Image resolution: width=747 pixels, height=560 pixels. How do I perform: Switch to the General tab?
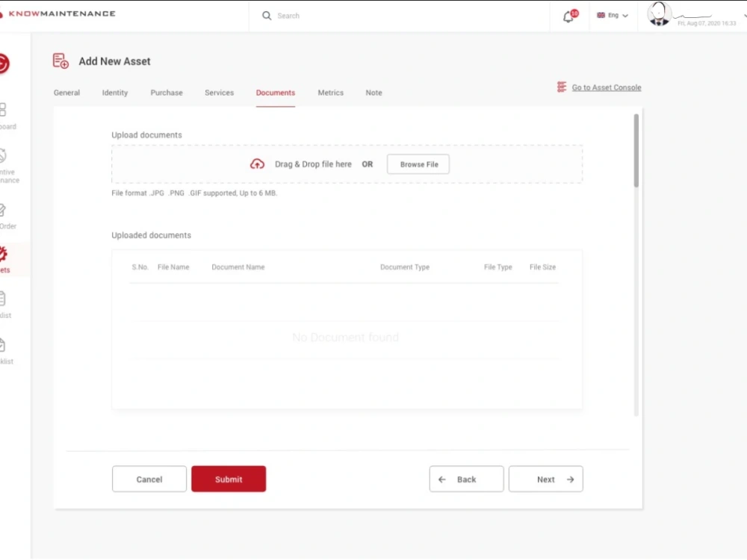tap(66, 93)
